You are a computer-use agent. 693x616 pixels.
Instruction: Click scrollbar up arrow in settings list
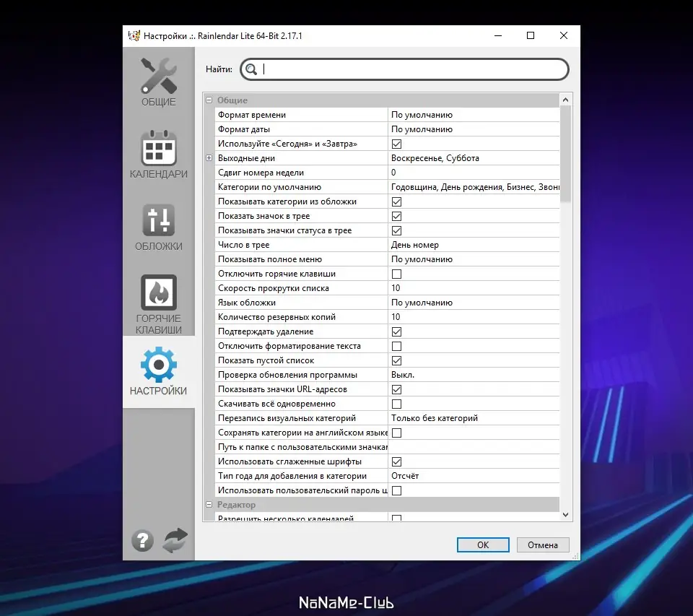coord(565,100)
